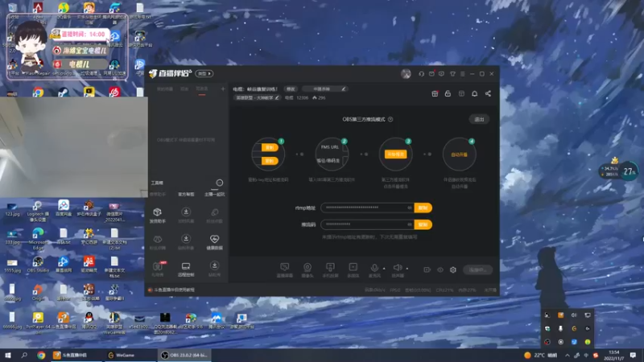This screenshot has width=644, height=362.
Task: Copy the rtmp address with orange button
Action: pyautogui.click(x=423, y=208)
